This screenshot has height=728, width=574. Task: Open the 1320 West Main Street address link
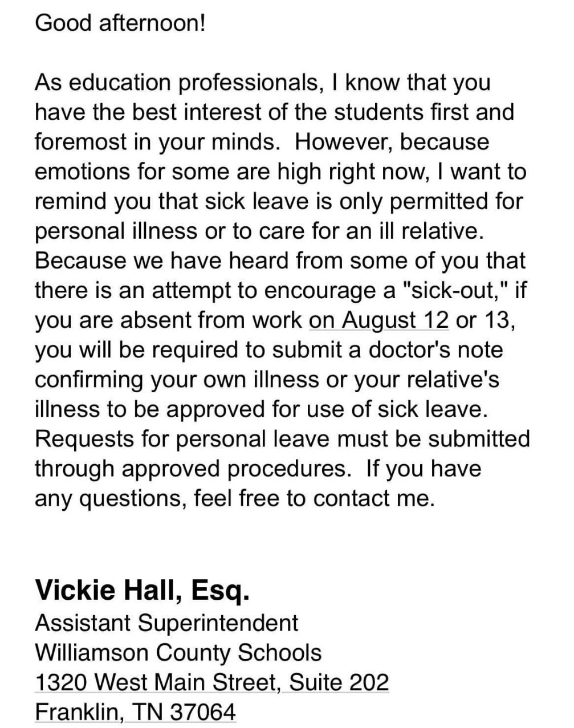pos(211,682)
